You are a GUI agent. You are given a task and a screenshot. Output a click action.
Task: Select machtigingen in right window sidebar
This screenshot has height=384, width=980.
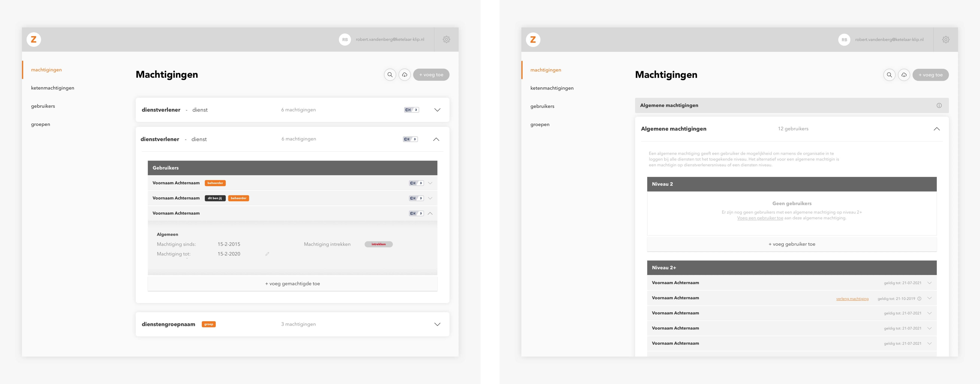546,70
